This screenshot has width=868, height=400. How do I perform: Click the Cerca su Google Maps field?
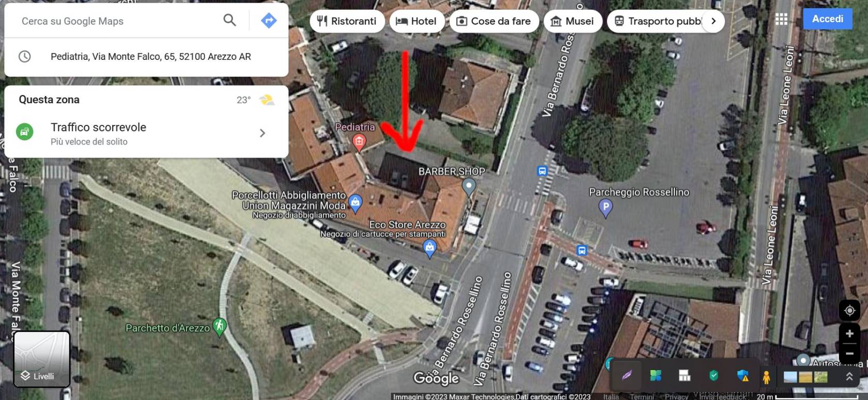pos(119,21)
